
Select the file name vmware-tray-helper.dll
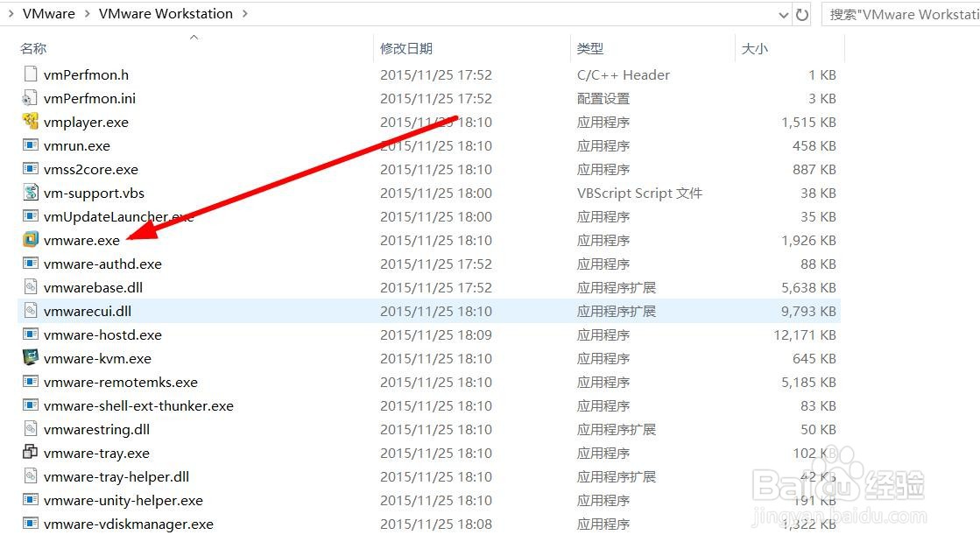pyautogui.click(x=116, y=477)
